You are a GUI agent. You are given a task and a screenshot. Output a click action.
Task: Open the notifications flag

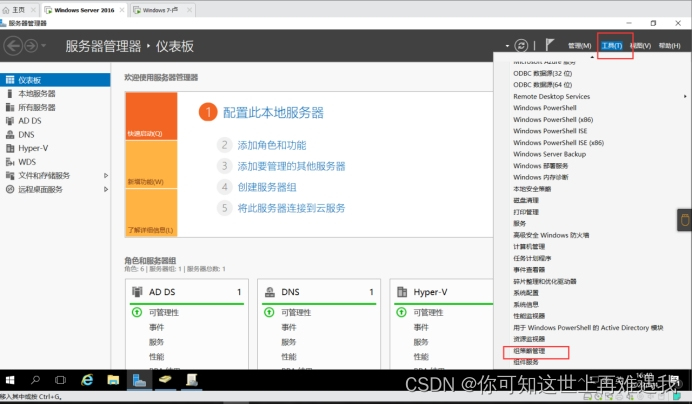pyautogui.click(x=549, y=45)
